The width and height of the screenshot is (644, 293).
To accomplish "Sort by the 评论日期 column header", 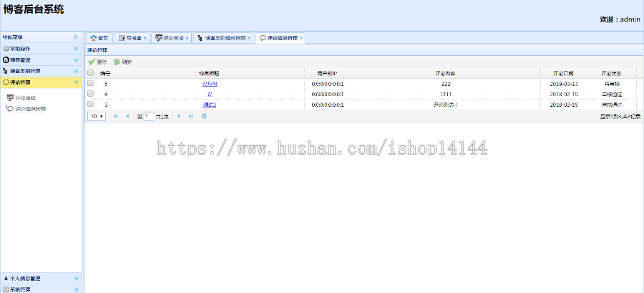I will click(x=564, y=74).
